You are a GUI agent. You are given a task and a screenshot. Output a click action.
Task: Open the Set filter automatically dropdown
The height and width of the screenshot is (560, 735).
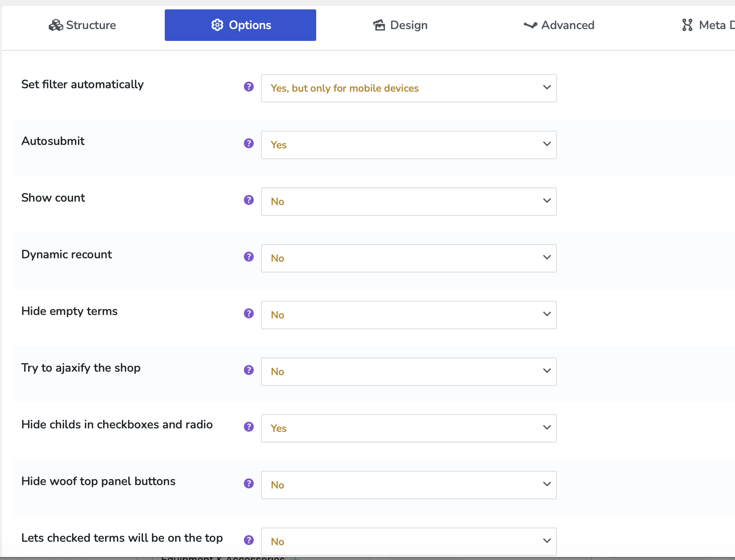[408, 88]
